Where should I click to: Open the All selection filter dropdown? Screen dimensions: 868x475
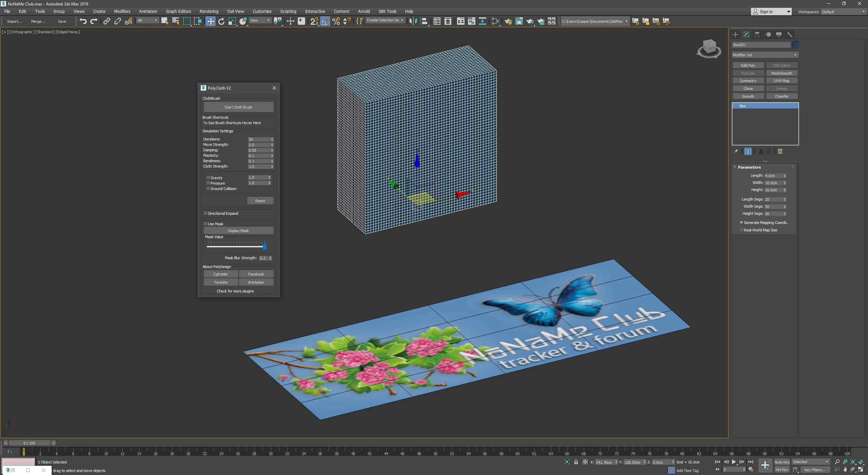[147, 21]
